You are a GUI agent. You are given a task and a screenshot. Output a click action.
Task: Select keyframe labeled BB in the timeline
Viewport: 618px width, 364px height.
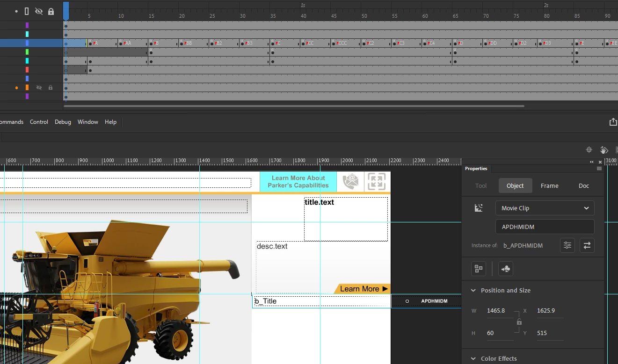[187, 43]
